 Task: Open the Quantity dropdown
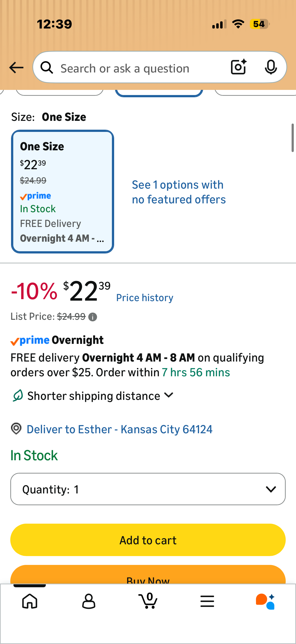tap(148, 489)
